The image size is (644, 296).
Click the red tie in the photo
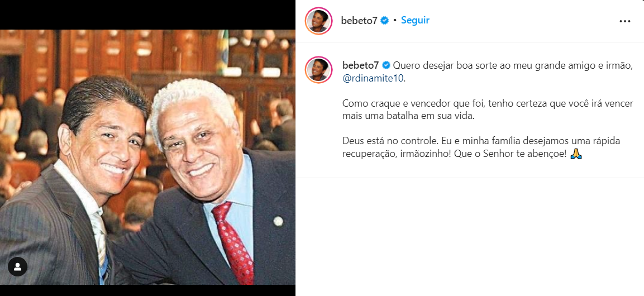point(235,242)
